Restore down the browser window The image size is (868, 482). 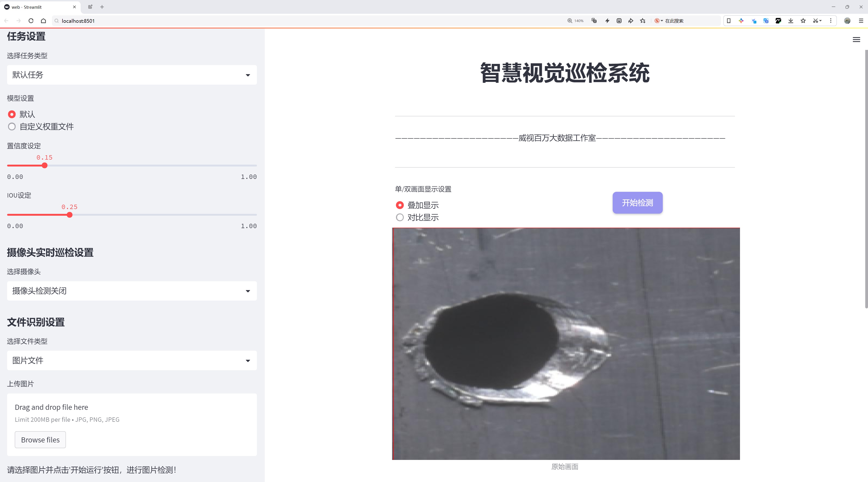coord(847,7)
